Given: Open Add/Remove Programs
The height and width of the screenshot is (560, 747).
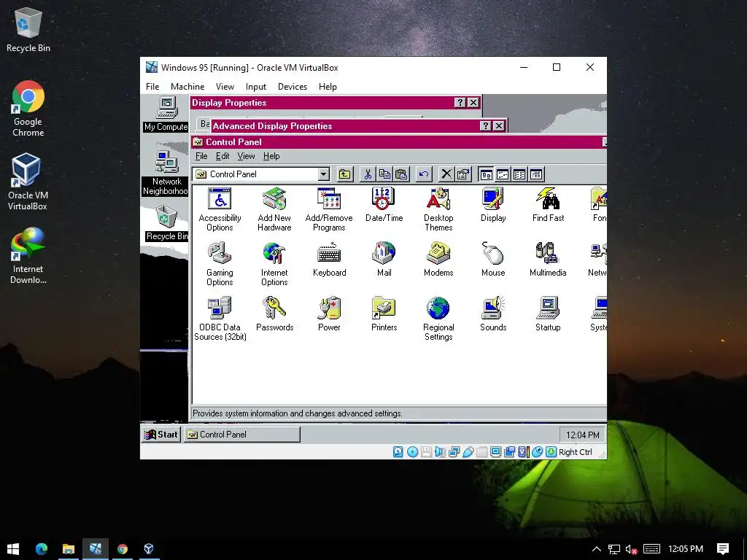Looking at the screenshot, I should point(329,209).
